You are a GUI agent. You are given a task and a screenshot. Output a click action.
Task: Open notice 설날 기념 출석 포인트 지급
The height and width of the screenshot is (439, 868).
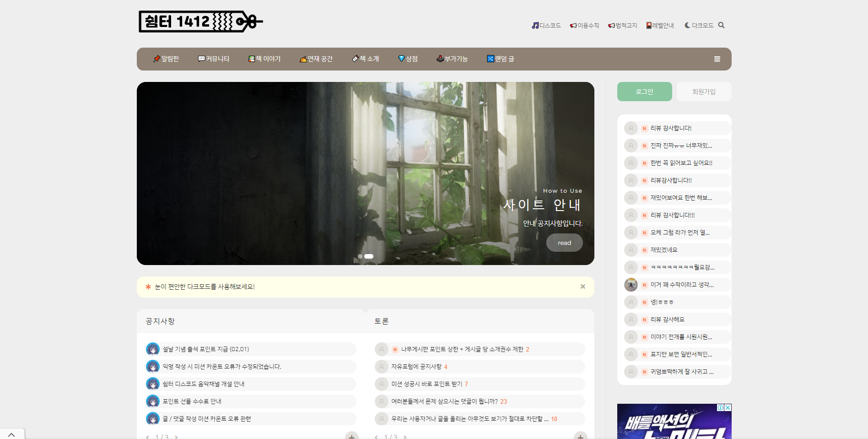pyautogui.click(x=206, y=349)
